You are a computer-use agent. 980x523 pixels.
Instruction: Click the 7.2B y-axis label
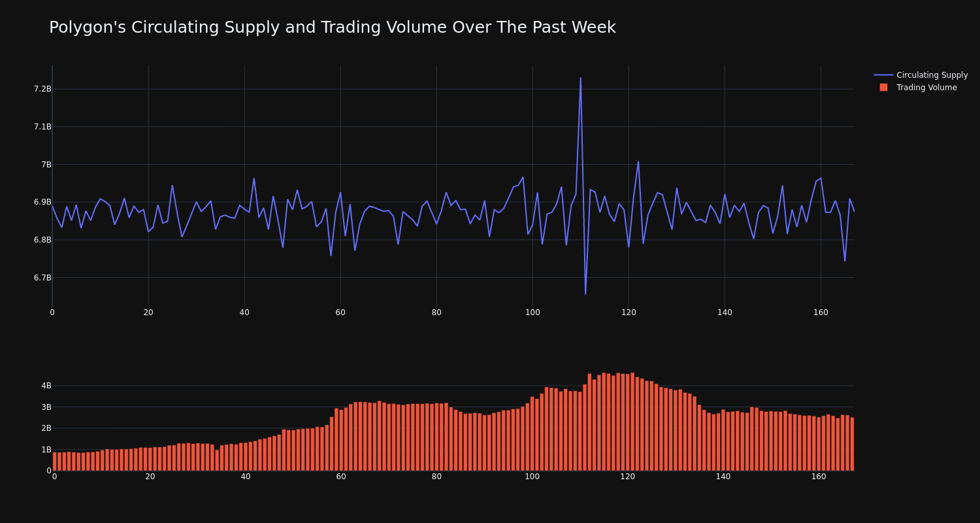[42, 89]
